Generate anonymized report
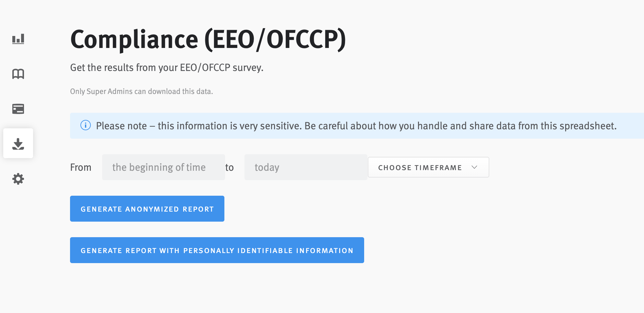 click(x=147, y=209)
